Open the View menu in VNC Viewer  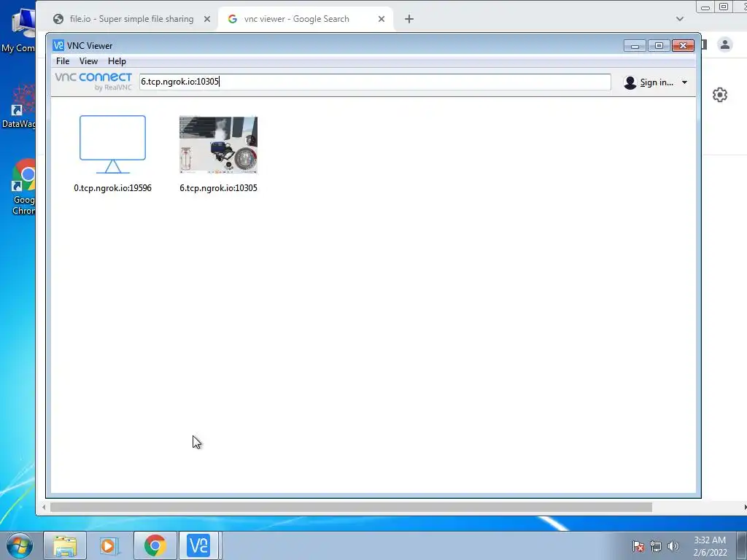(x=88, y=61)
